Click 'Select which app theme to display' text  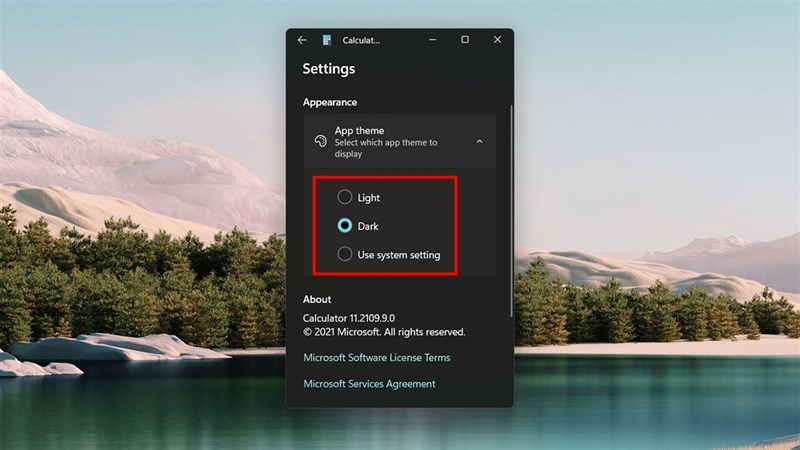point(386,148)
